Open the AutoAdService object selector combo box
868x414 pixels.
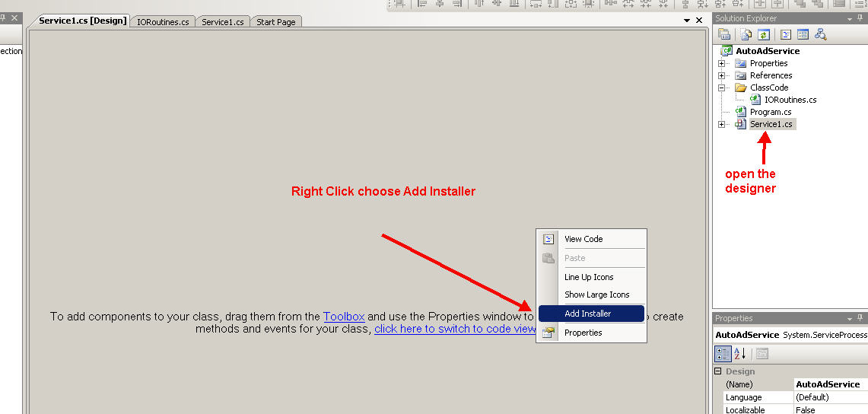791,335
